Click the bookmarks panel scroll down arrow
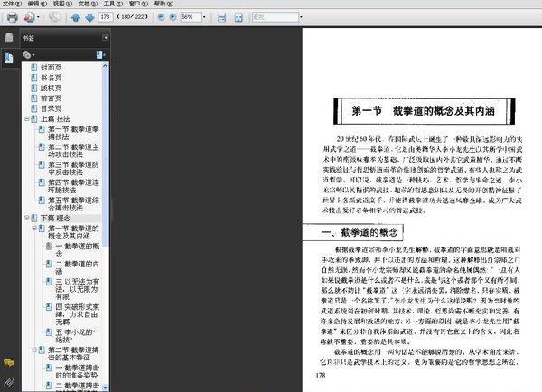 [x=106, y=387]
